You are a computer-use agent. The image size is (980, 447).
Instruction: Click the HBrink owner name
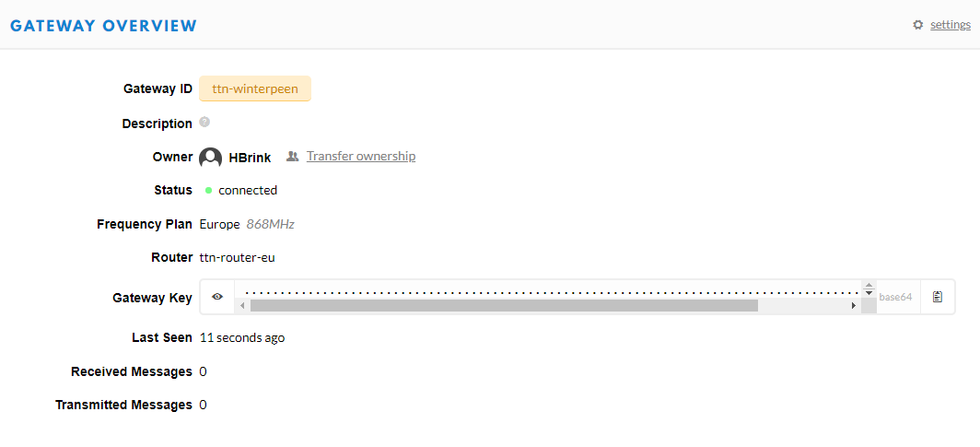[250, 158]
